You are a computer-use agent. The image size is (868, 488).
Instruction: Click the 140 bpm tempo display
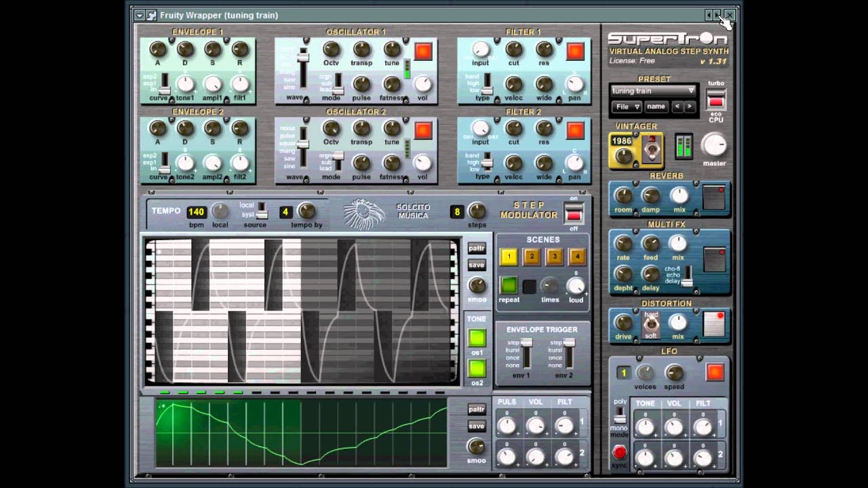pyautogui.click(x=197, y=211)
